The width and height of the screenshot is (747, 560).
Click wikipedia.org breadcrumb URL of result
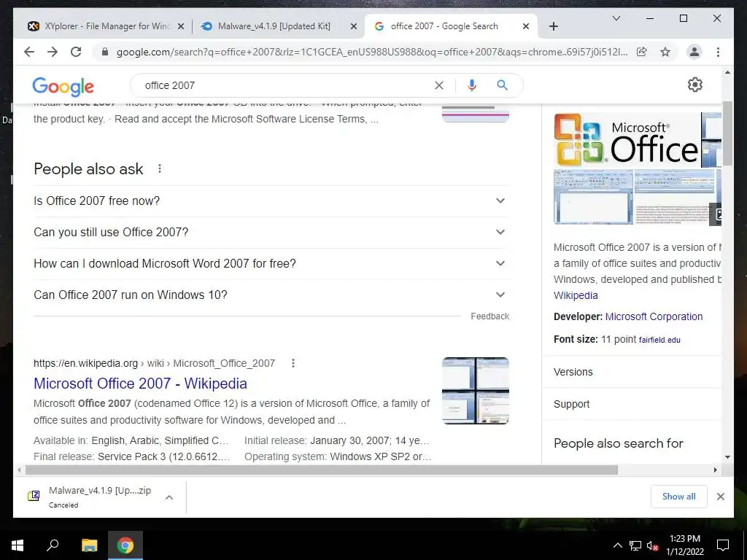pyautogui.click(x=155, y=363)
